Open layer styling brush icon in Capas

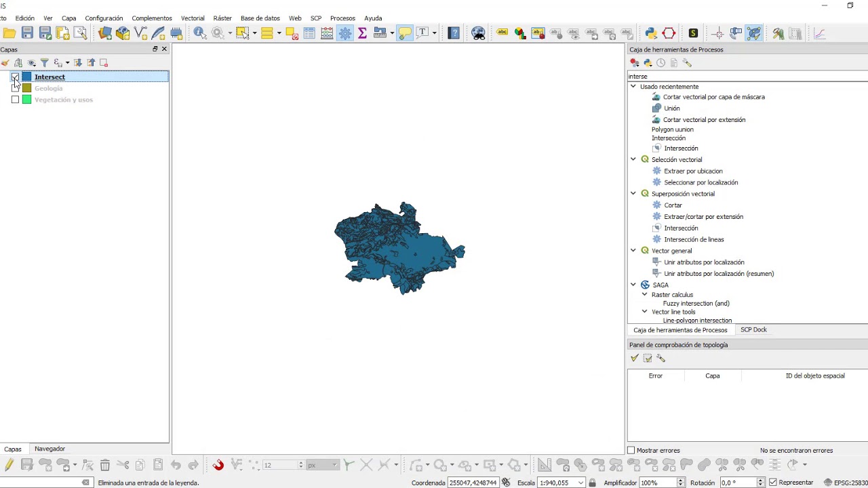[x=5, y=62]
